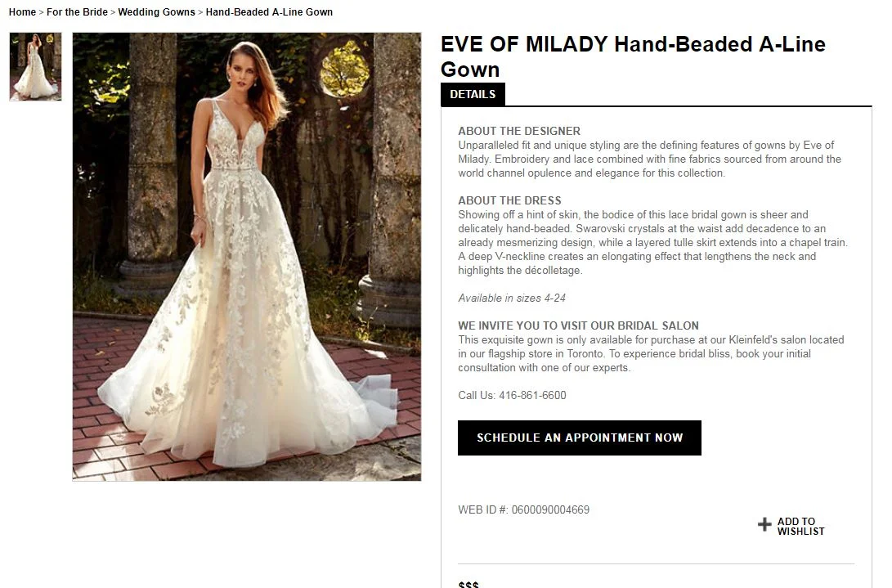Click the About the Dress heading
Image resolution: width=892 pixels, height=588 pixels.
(x=509, y=200)
